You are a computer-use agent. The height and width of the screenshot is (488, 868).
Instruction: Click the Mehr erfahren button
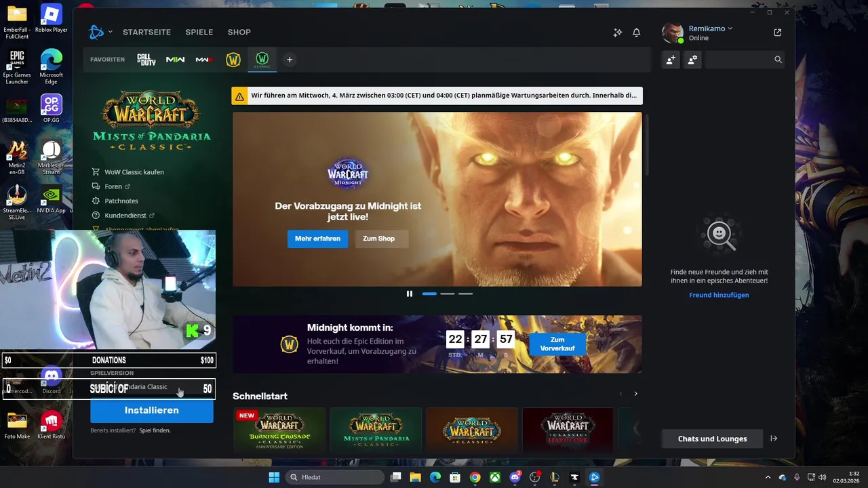[x=317, y=239]
